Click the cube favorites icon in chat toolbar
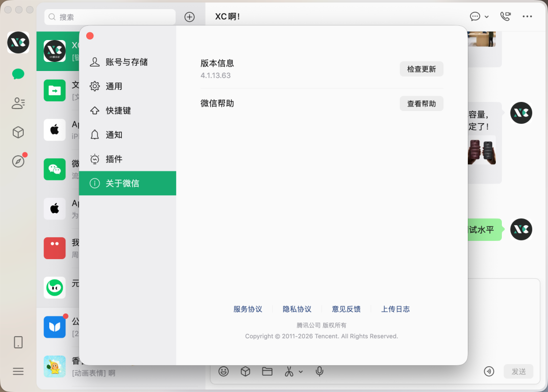Image resolution: width=548 pixels, height=392 pixels. pyautogui.click(x=246, y=371)
